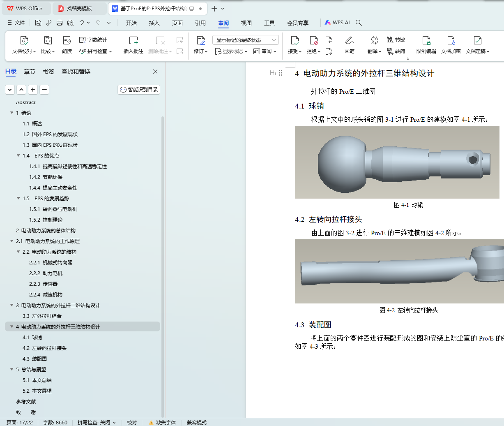
Task: Open the 显示标记的最终状态 dropdown
Action: point(246,40)
